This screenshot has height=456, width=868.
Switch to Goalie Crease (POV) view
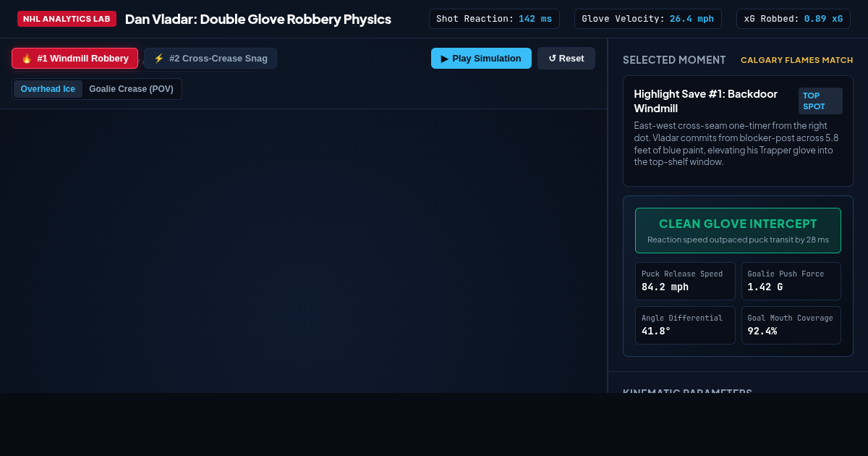coord(131,89)
